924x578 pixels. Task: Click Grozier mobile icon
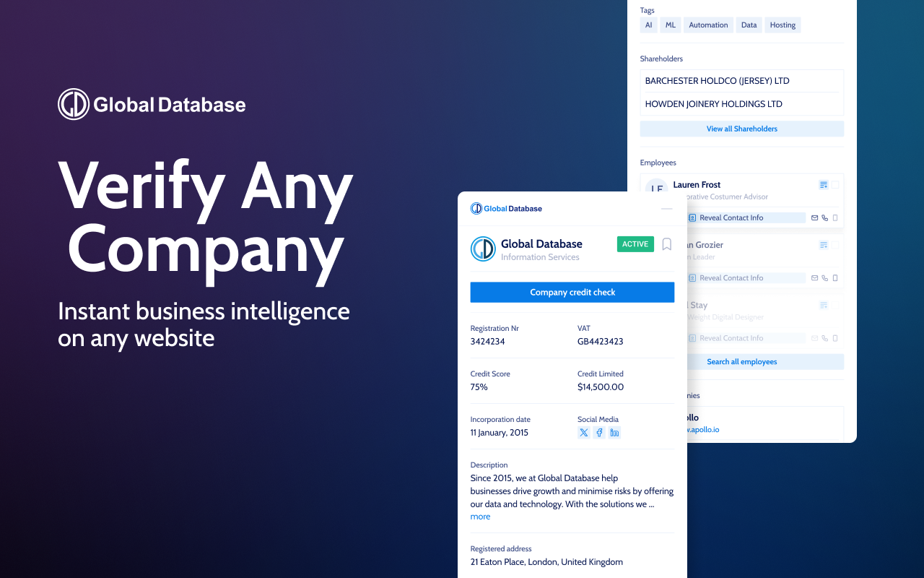835,277
